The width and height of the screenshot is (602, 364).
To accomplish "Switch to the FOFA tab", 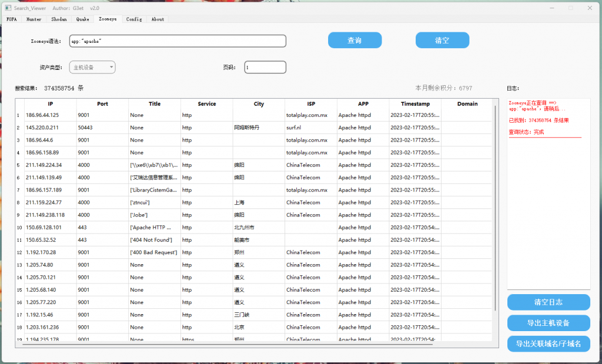I will click(12, 19).
